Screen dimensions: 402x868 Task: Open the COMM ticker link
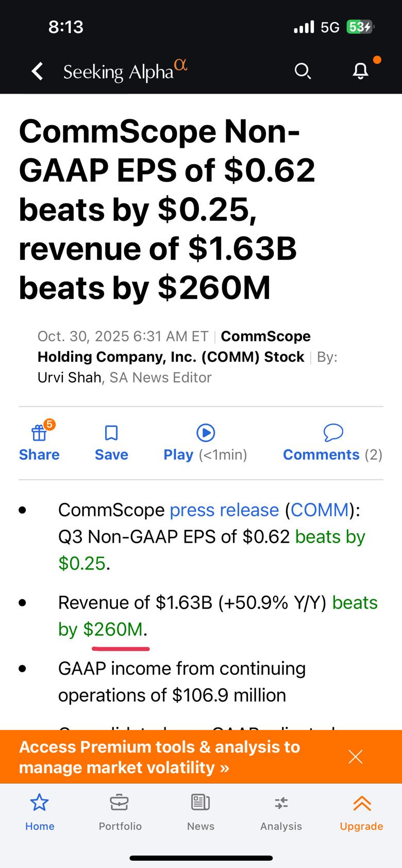tap(320, 510)
